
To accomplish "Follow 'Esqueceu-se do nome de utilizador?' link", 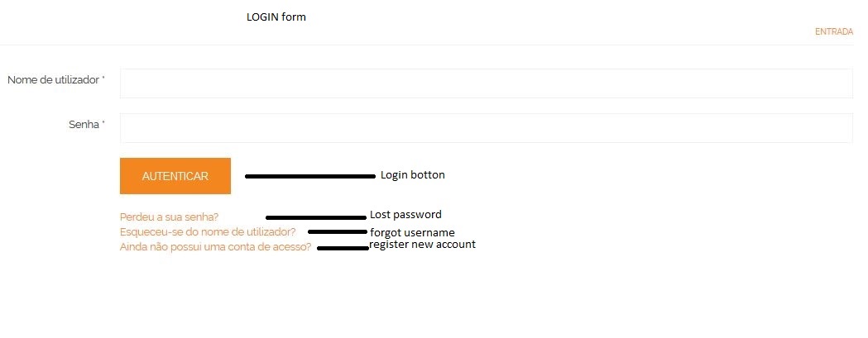I will point(208,231).
